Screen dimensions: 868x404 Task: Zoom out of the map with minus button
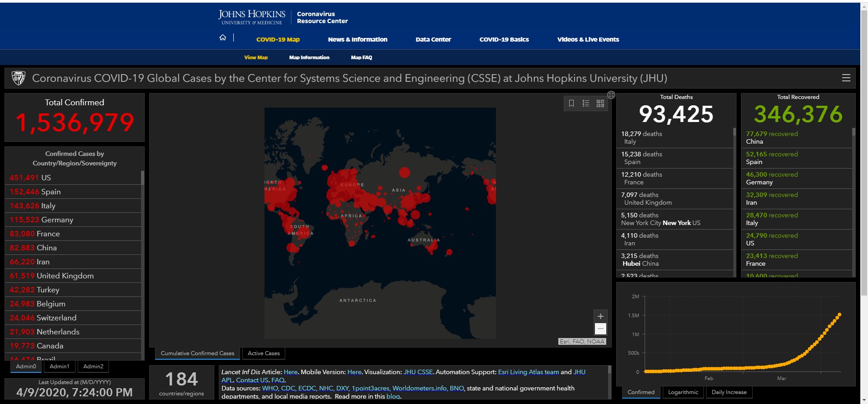click(600, 329)
